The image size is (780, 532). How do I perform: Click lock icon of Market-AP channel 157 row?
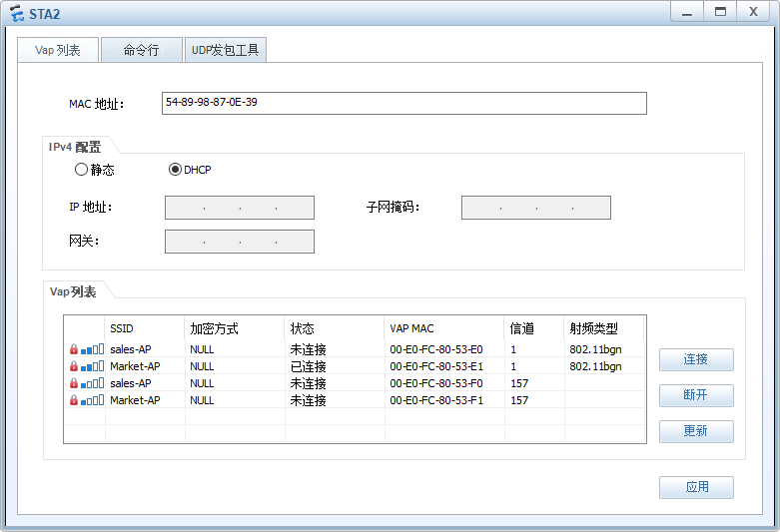[x=74, y=399]
